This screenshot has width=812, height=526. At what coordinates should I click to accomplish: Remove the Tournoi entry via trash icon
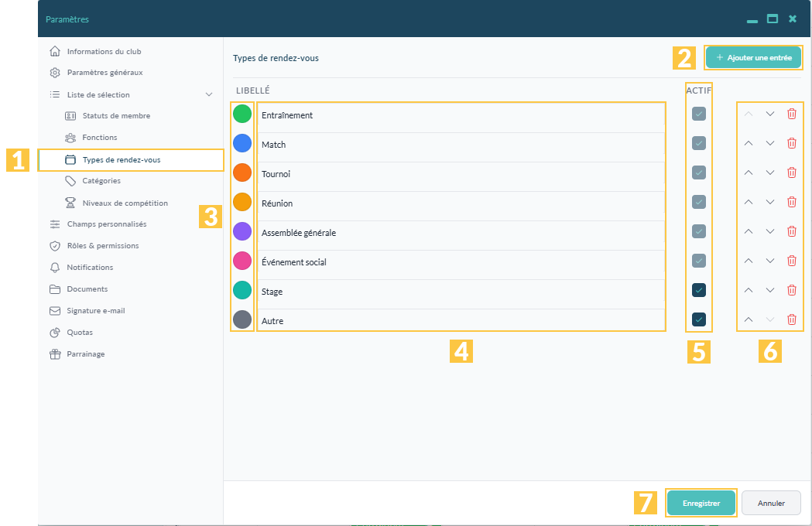pos(791,173)
